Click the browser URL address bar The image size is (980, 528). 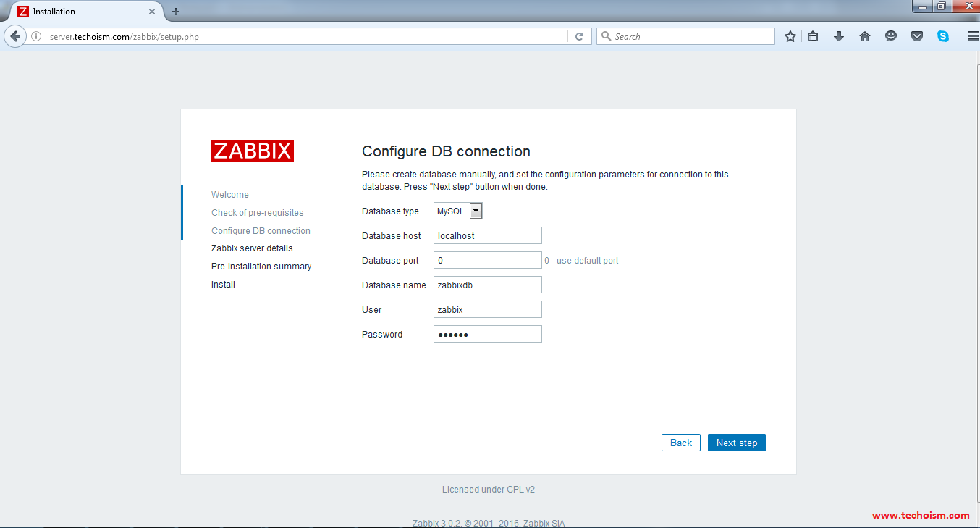(308, 36)
